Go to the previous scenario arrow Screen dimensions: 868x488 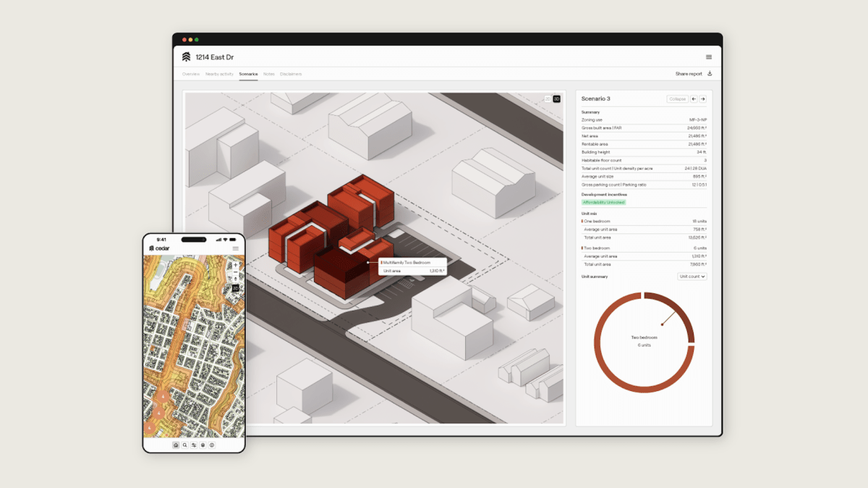(694, 99)
